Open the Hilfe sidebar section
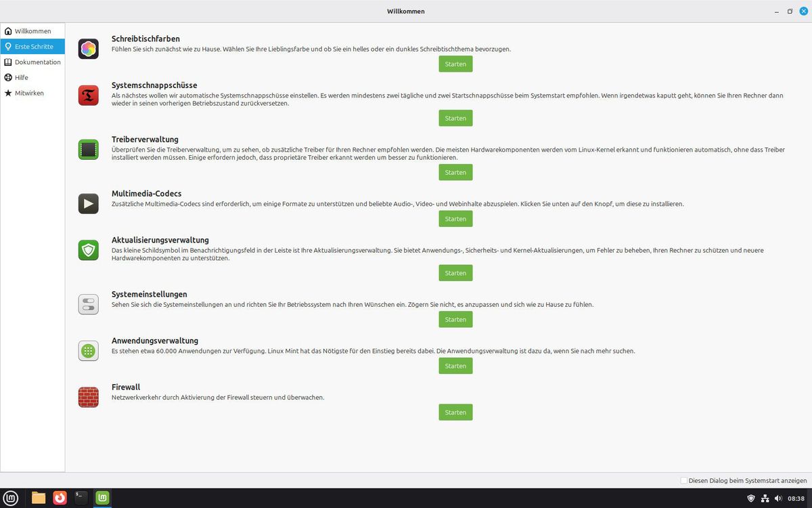The width and height of the screenshot is (812, 508). [32, 77]
